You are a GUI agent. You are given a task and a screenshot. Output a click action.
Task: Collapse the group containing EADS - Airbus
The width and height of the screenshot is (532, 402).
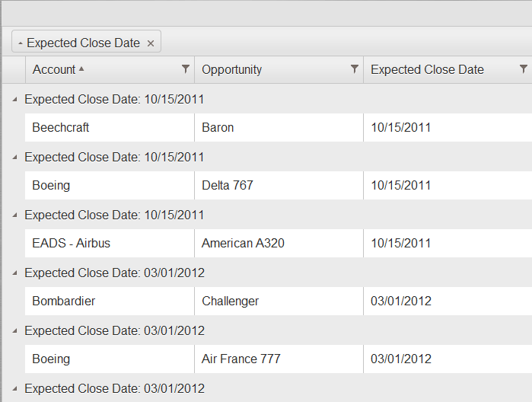(14, 215)
